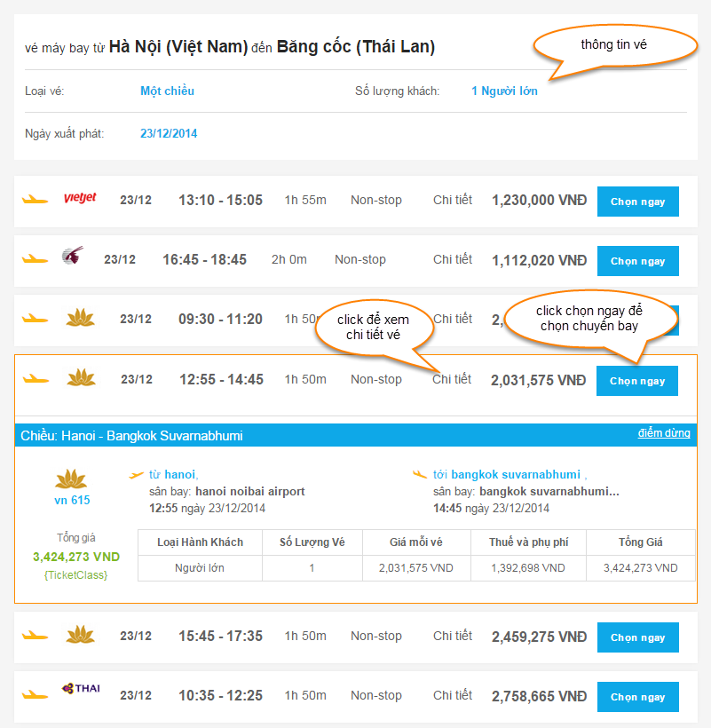Click Vietnam Airlines lotus logo in 09:30 row
Image resolution: width=711 pixels, height=728 pixels.
click(x=80, y=318)
